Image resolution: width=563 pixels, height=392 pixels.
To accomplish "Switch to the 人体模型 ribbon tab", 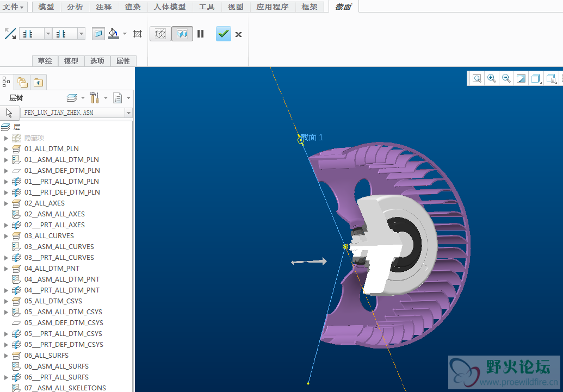I will coord(170,7).
